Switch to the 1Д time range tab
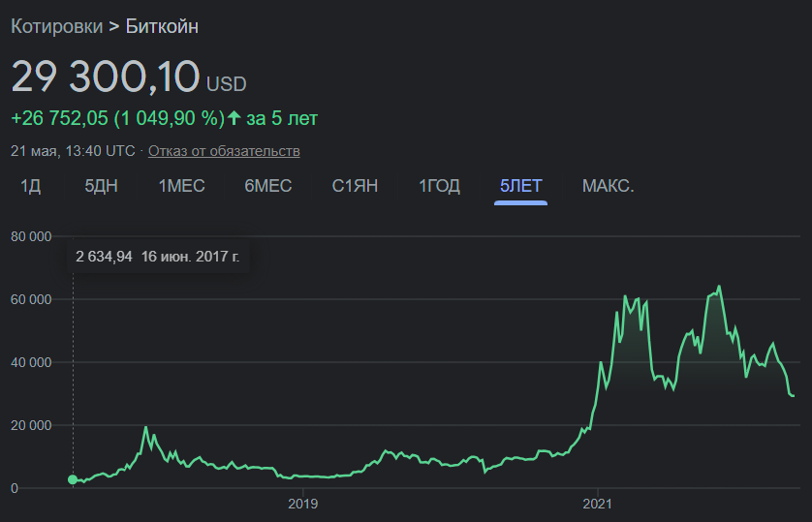This screenshot has height=522, width=812. [x=31, y=186]
